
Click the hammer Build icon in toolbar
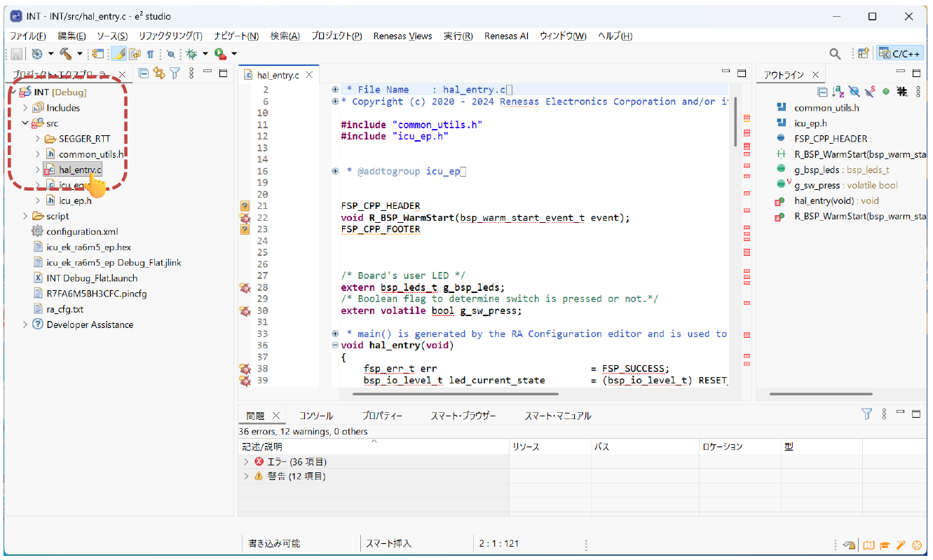click(x=66, y=53)
